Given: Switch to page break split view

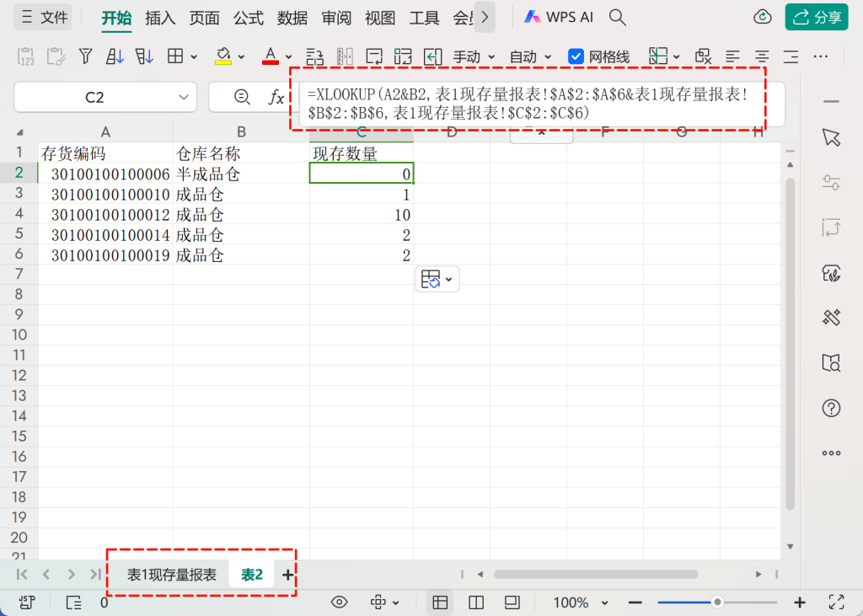Looking at the screenshot, I should tap(476, 603).
